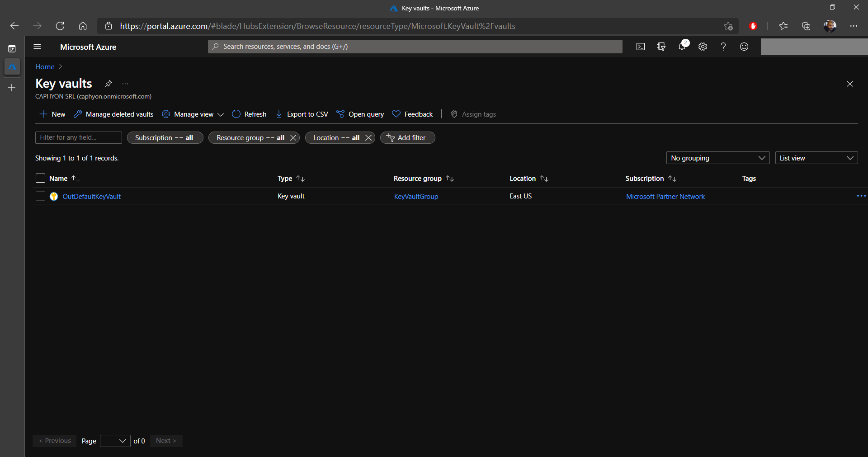Open the browser profile avatar
The height and width of the screenshot is (457, 868).
click(x=830, y=26)
